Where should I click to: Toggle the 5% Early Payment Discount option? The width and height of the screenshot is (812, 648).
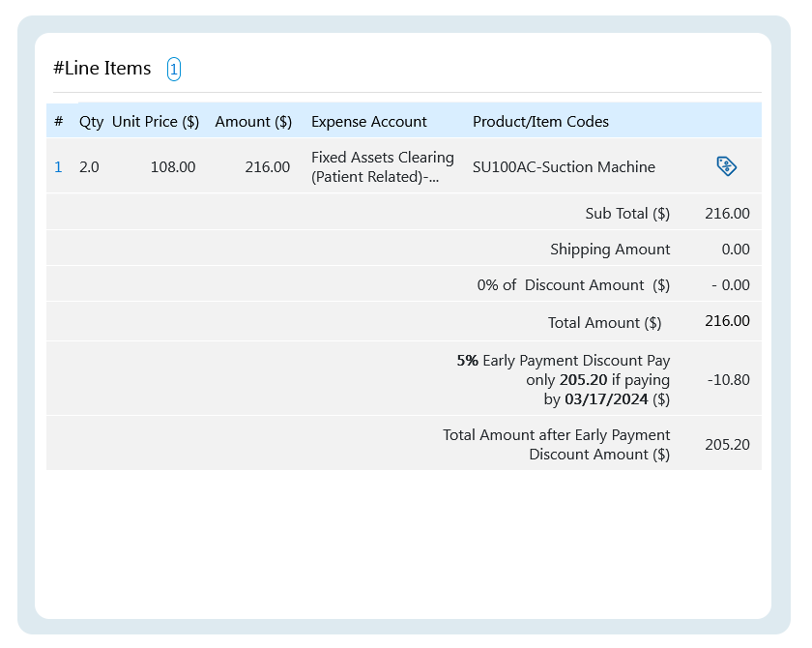pos(563,379)
